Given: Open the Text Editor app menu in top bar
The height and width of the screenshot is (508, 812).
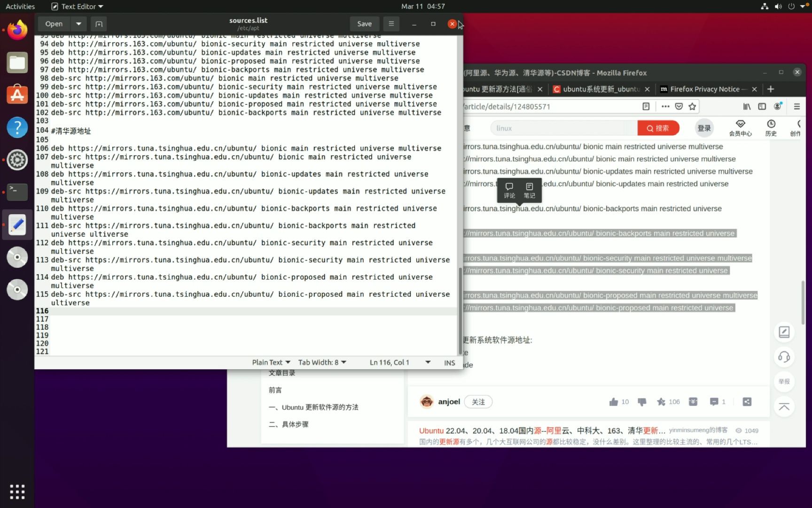Looking at the screenshot, I should (77, 7).
